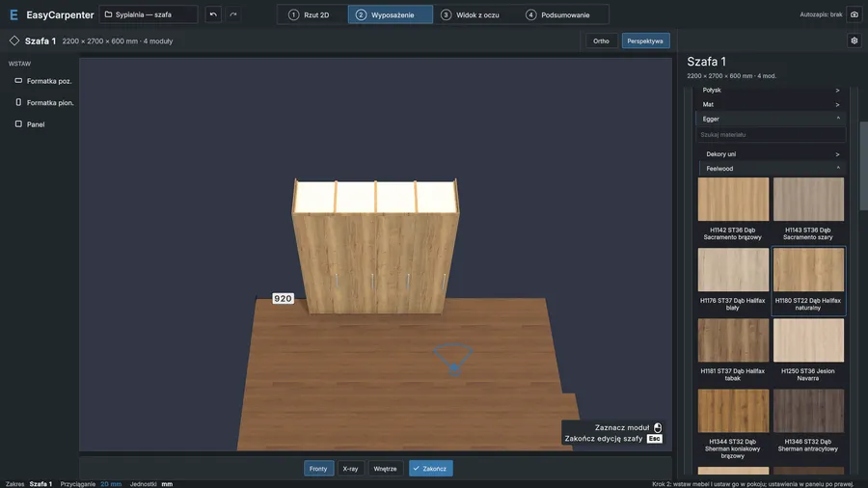Go to step 3, Widok z oczu
This screenshot has height=488, width=868.
pyautogui.click(x=471, y=14)
